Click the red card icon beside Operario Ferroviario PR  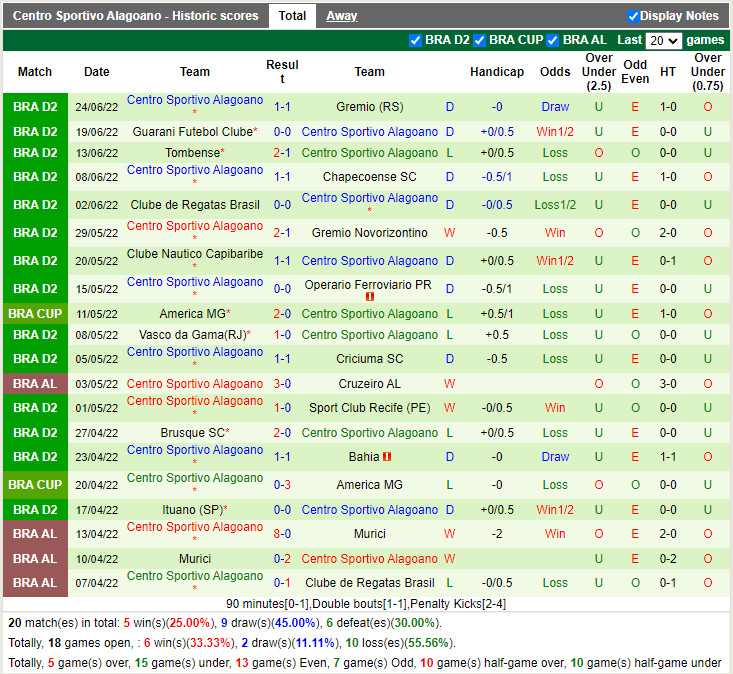coord(370,297)
